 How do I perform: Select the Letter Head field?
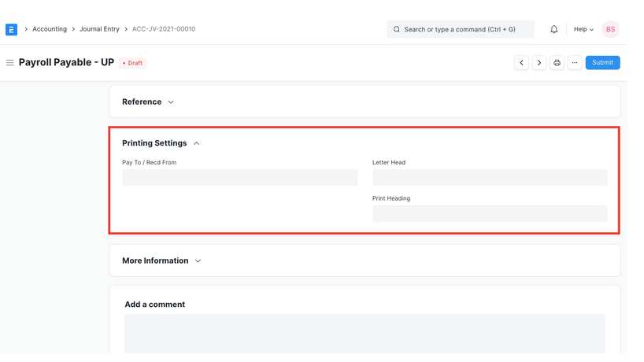490,178
